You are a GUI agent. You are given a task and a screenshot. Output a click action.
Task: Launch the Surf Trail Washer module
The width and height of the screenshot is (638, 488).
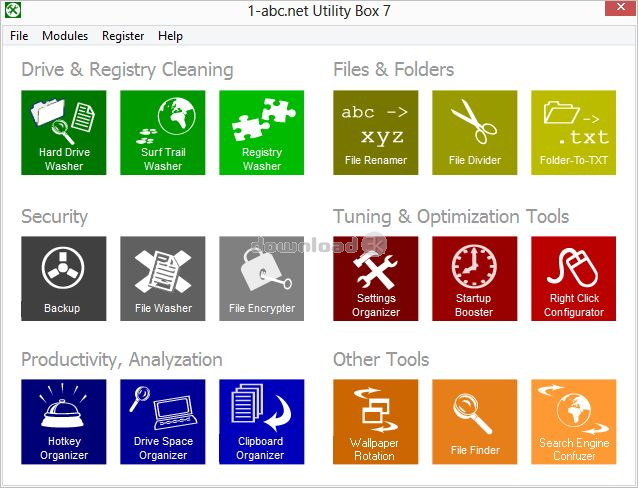point(163,133)
